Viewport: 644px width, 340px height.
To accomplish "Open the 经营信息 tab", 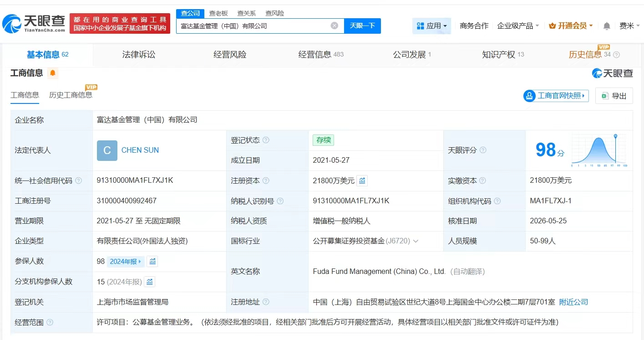I will pyautogui.click(x=321, y=55).
